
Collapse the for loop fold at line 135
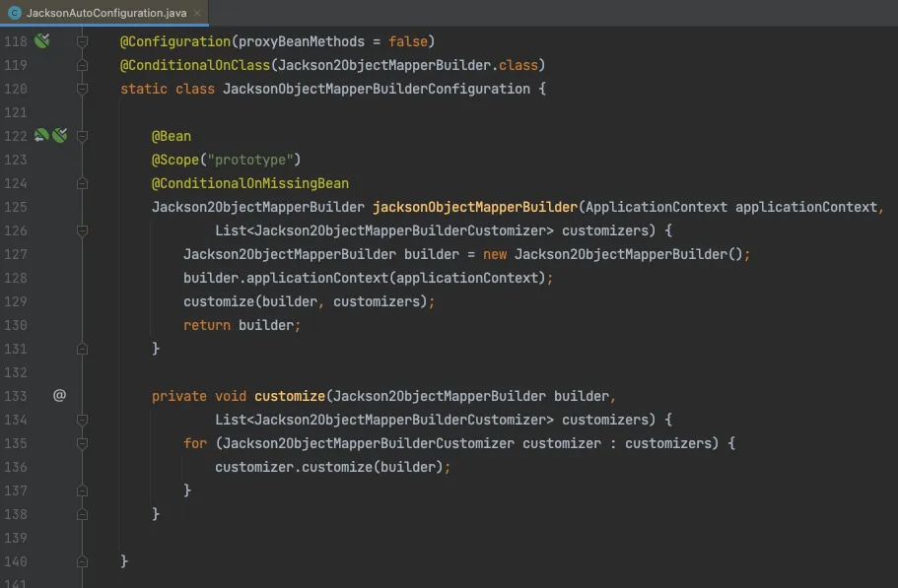(x=83, y=443)
